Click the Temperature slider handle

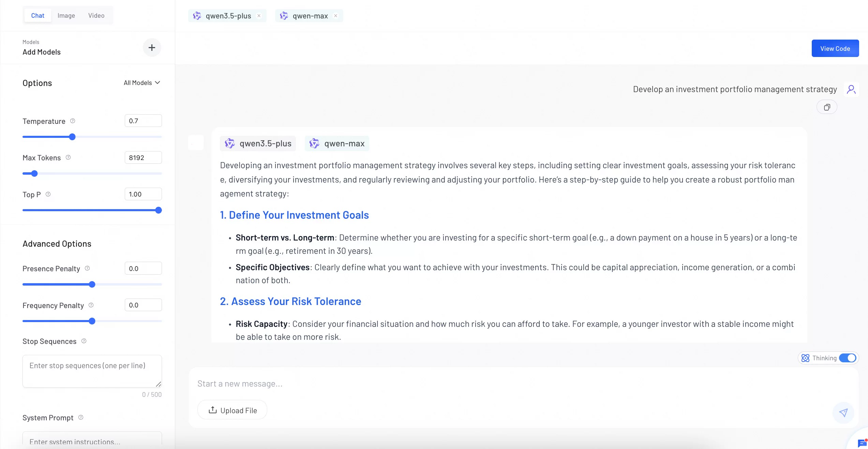[72, 137]
